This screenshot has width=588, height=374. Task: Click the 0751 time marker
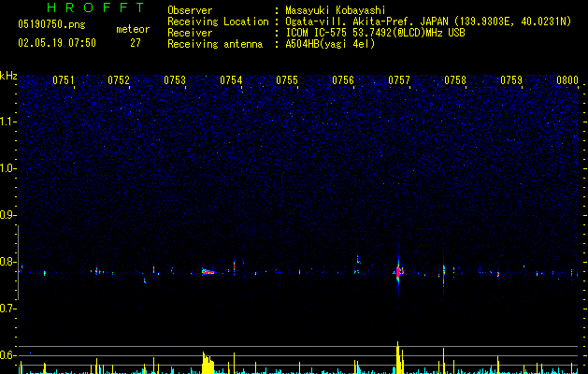pos(64,80)
